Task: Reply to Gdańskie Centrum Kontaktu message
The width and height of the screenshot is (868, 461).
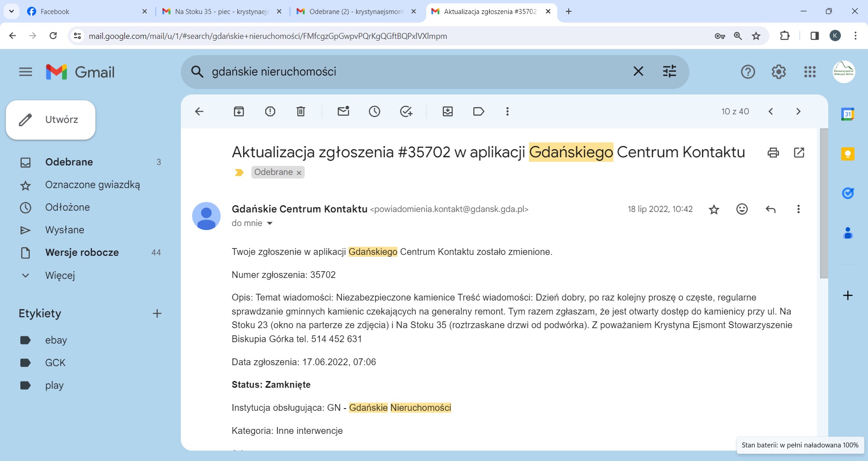Action: [770, 209]
